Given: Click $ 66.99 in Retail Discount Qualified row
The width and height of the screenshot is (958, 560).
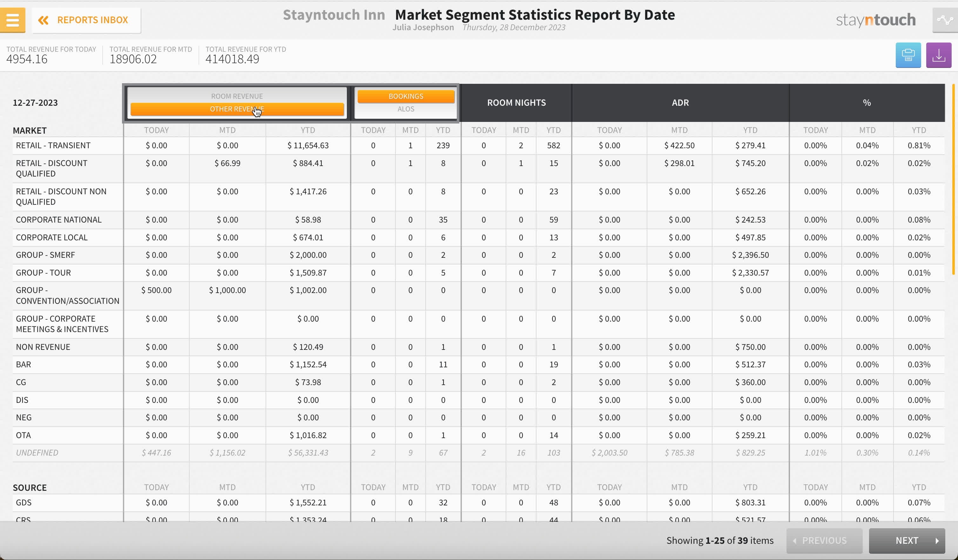Looking at the screenshot, I should [227, 163].
